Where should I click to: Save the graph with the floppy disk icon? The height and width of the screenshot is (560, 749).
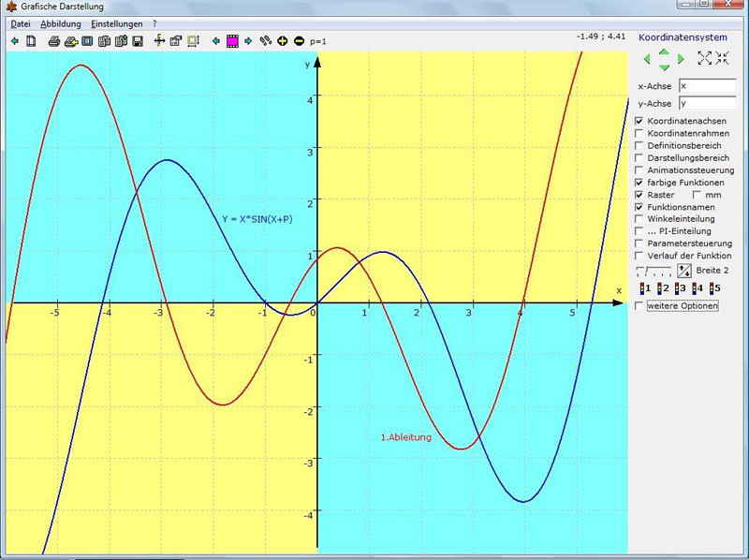138,41
